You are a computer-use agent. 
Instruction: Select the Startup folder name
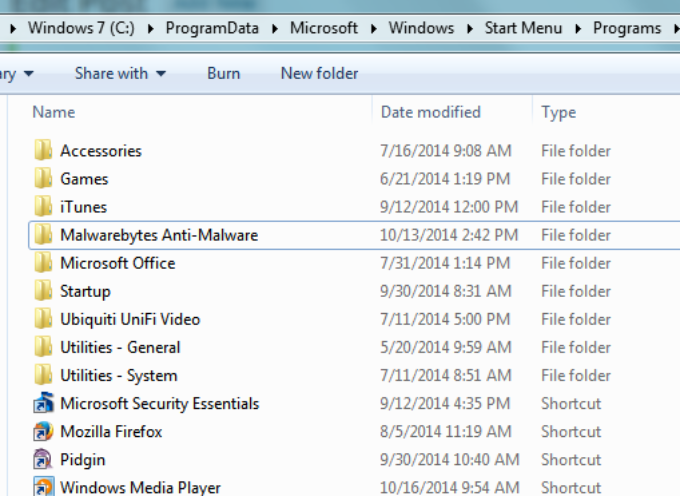point(85,291)
